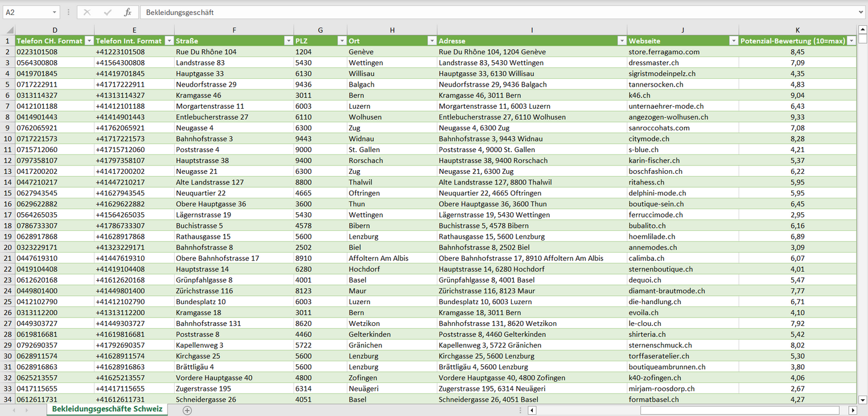Viewport: 868px width, 416px height.
Task: Open the PLZ column filter dropdown
Action: pyautogui.click(x=341, y=41)
